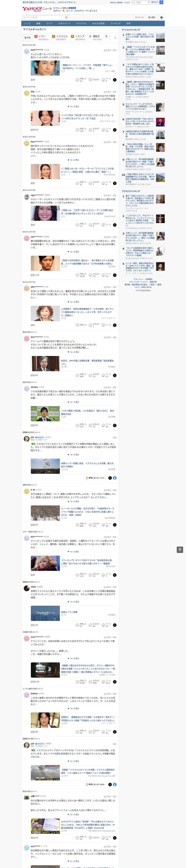Click X share icon on fan's comment

[x=115, y=183]
